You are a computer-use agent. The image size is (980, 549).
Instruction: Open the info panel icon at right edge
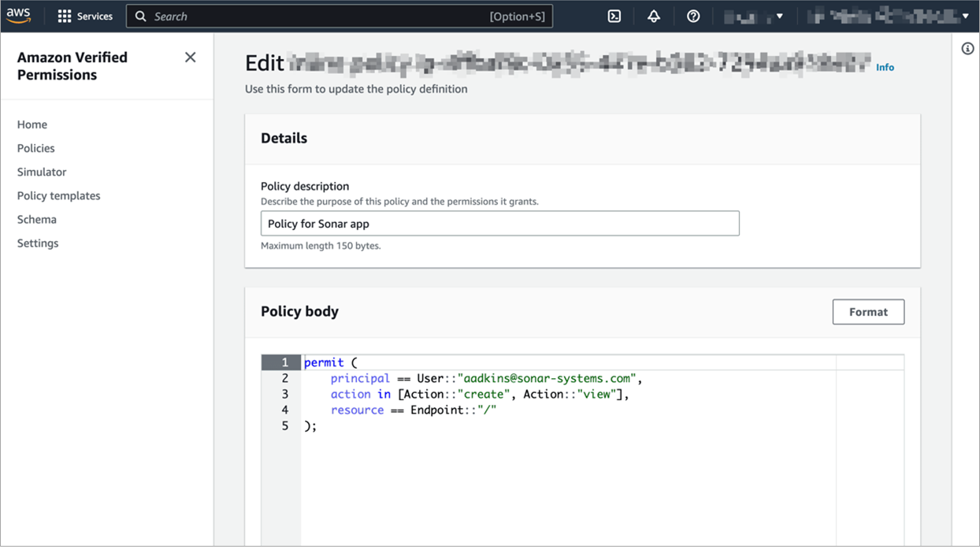pyautogui.click(x=967, y=49)
